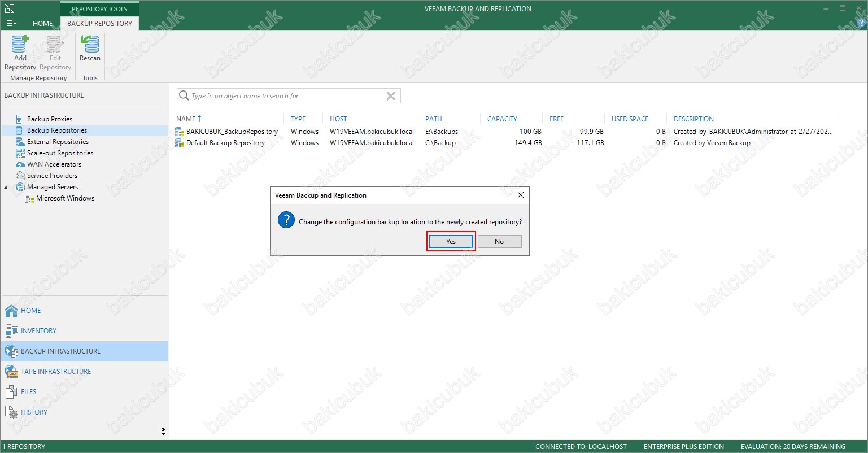Open the INVENTORY navigation view
Image resolution: width=868 pixels, height=453 pixels.
84,331
